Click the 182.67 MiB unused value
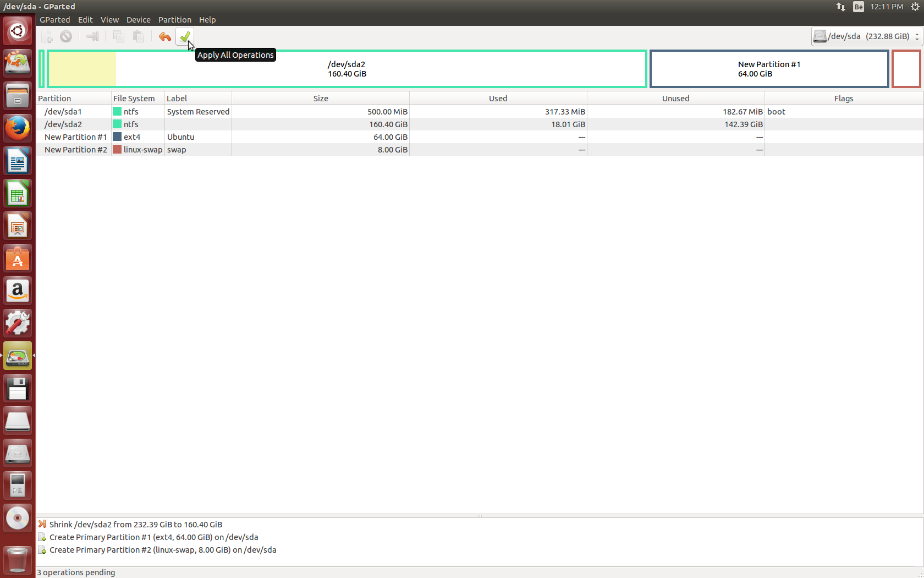Viewport: 924px width, 578px height. pyautogui.click(x=743, y=112)
